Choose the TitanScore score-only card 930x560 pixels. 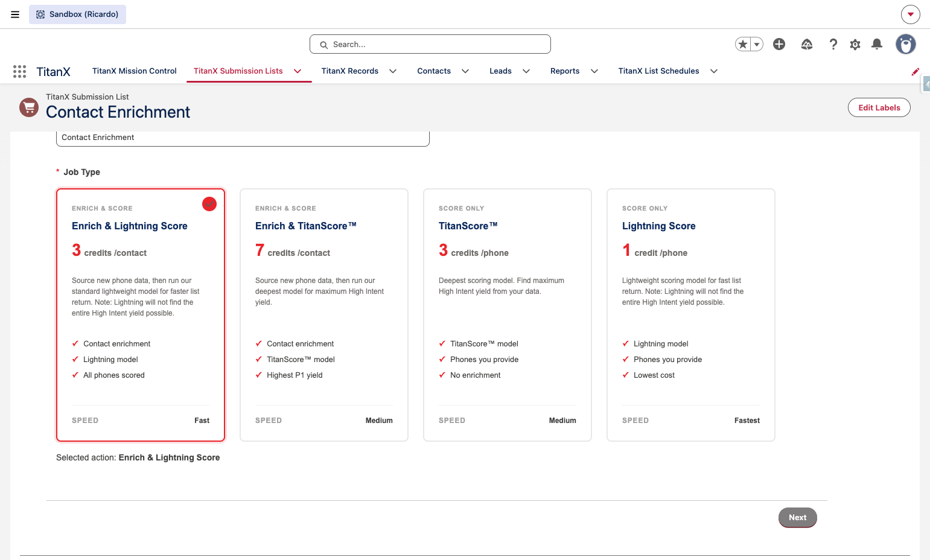tap(508, 315)
